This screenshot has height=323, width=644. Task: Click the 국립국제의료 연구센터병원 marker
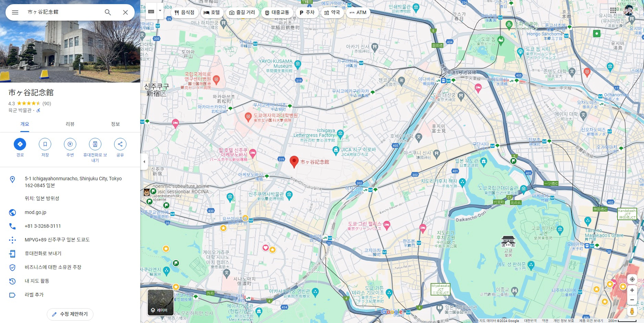[x=216, y=80]
